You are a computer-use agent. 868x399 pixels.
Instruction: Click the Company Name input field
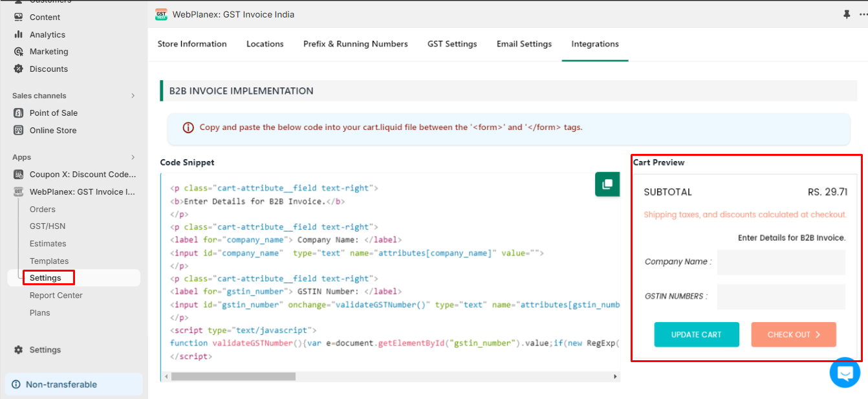pyautogui.click(x=781, y=263)
